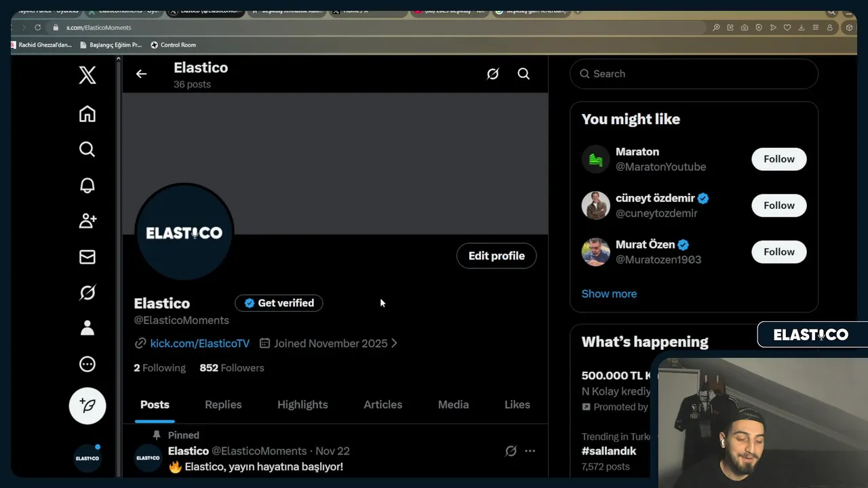
Task: Switch to the Likes tab
Action: pyautogui.click(x=517, y=405)
